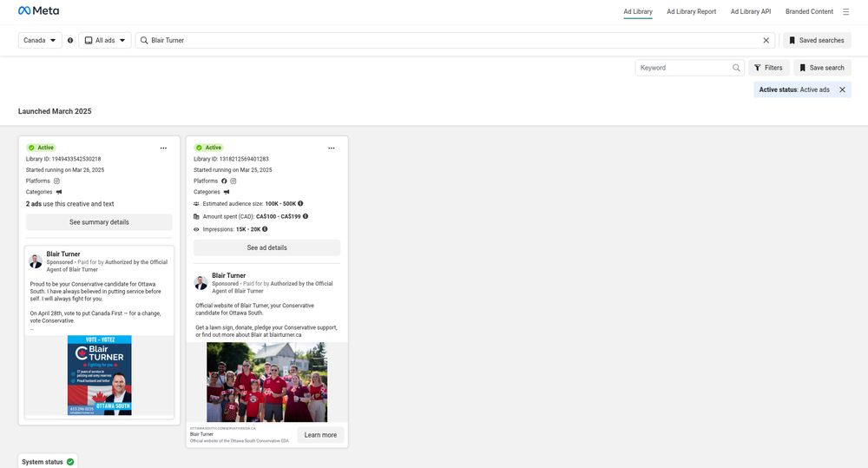Click '2 ads use this creative' text
The width and height of the screenshot is (868, 468).
(69, 204)
